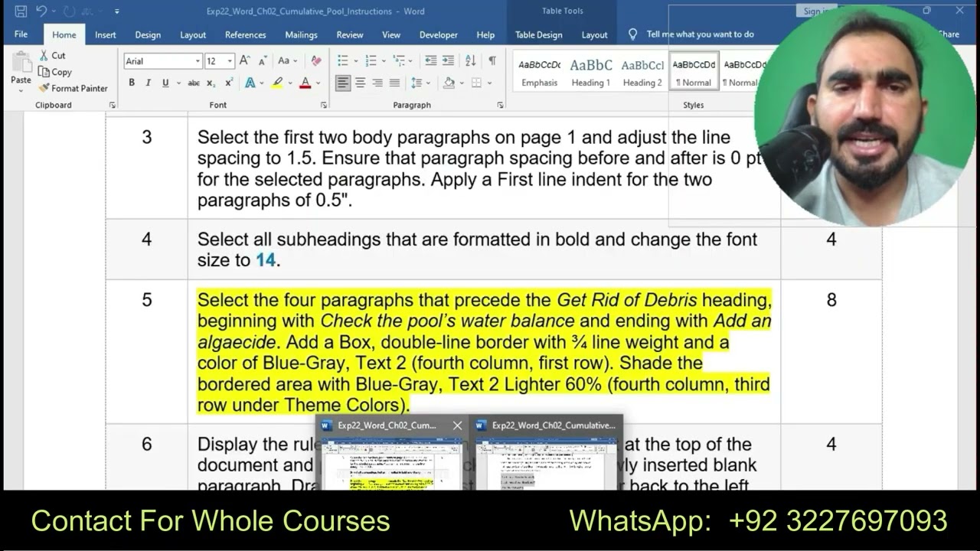
Task: Open the File menu tab
Action: (21, 34)
